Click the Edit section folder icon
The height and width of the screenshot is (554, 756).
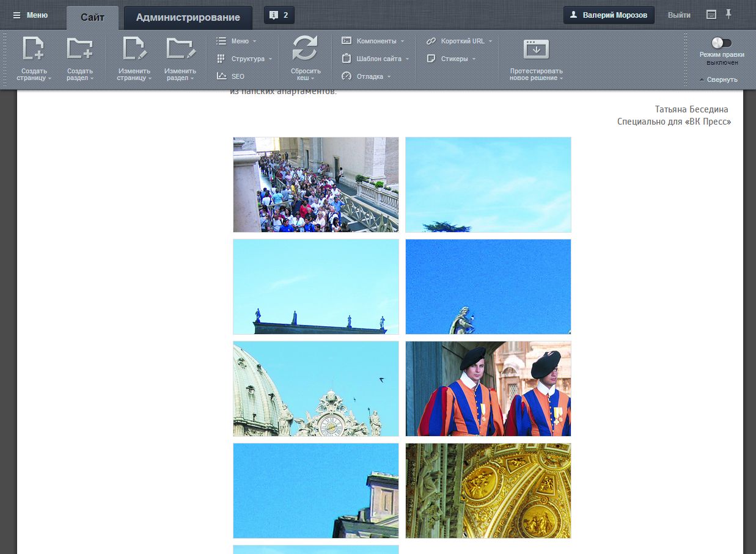pos(180,48)
